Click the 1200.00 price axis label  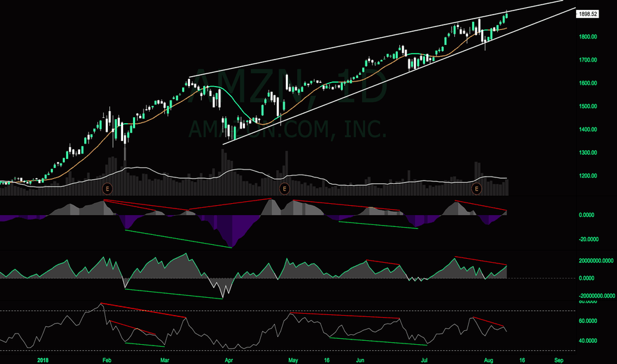click(x=588, y=176)
